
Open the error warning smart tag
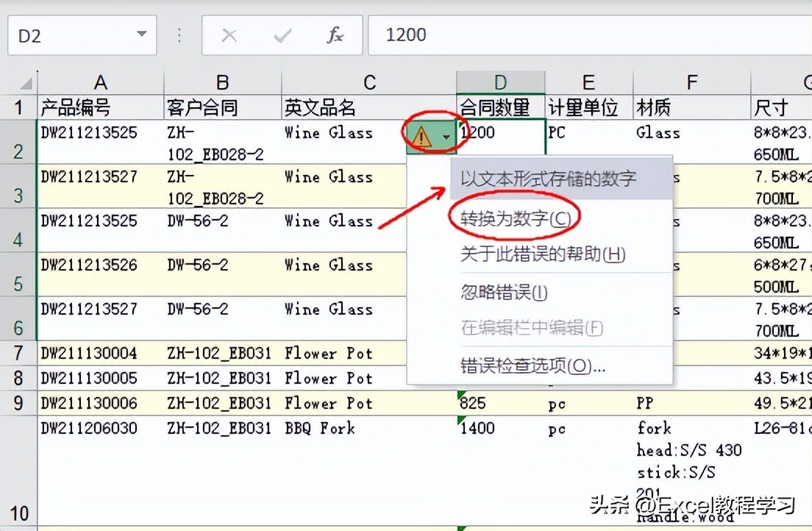click(x=431, y=138)
